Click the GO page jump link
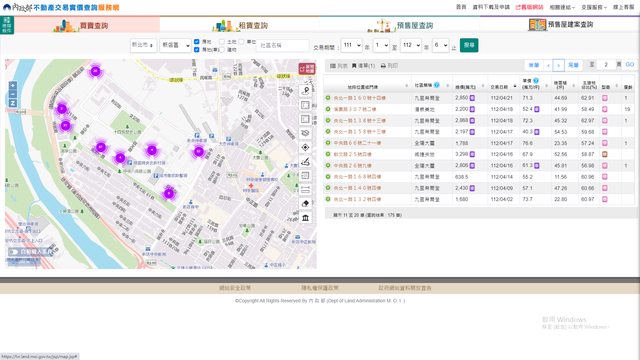Viewport: 640px width, 360px height. pyautogui.click(x=630, y=64)
